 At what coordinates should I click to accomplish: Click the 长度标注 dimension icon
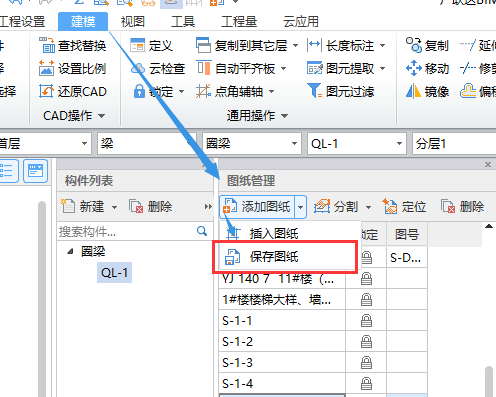tap(314, 45)
